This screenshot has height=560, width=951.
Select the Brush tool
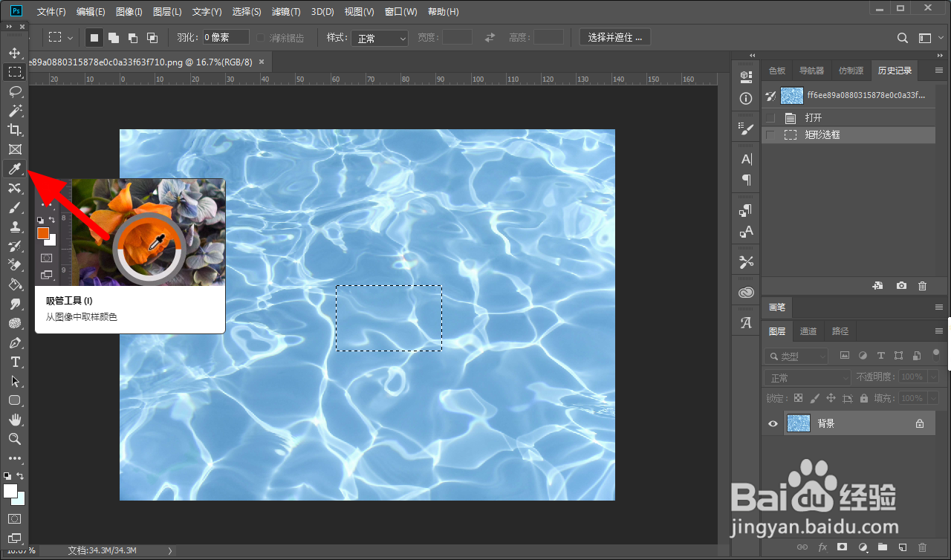(14, 208)
